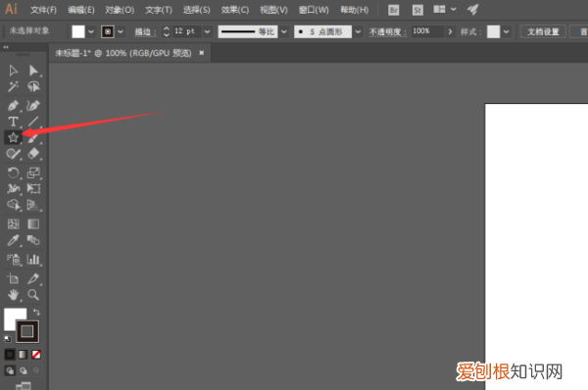Screen dimensions: 588x390
Task: Click the 文档设置 button
Action: coord(543,32)
